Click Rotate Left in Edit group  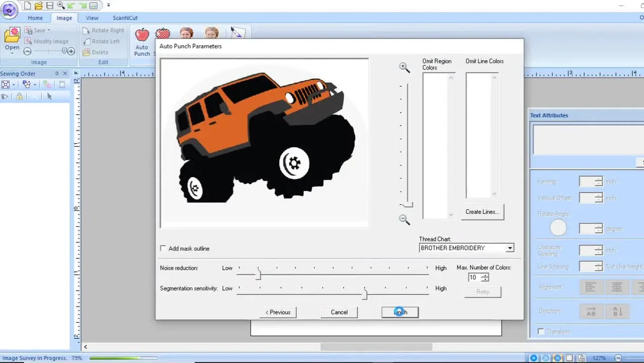pyautogui.click(x=101, y=41)
